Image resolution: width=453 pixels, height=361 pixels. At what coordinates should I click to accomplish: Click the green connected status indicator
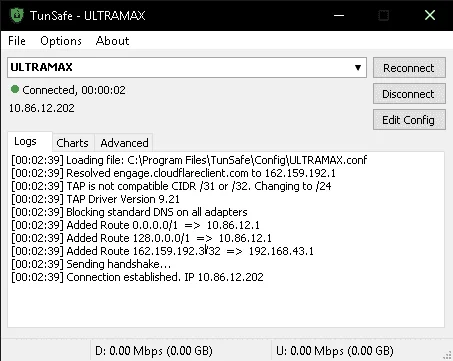pos(15,89)
